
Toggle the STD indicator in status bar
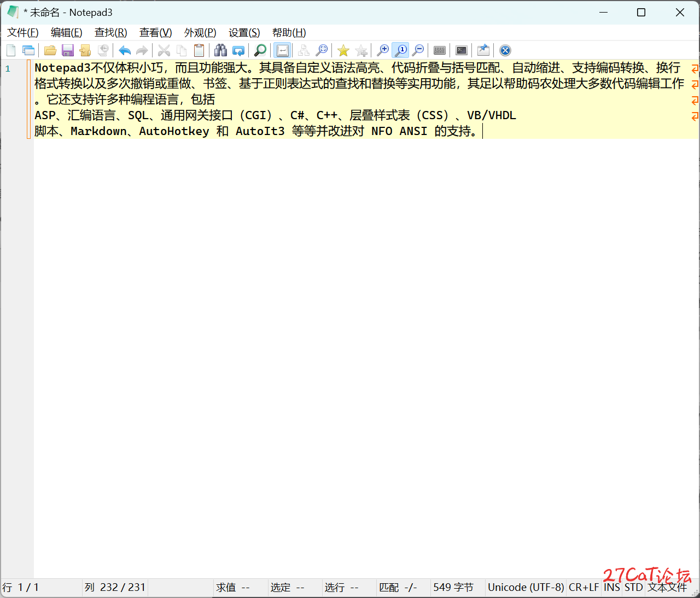point(633,588)
